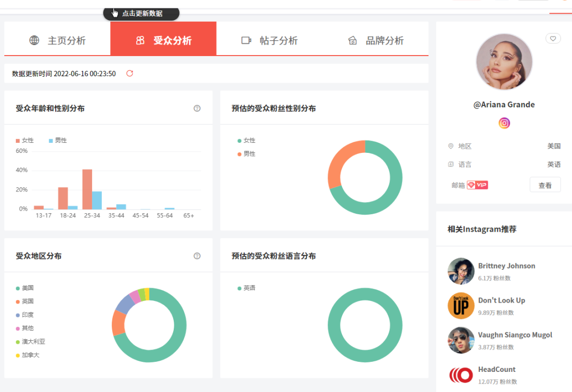This screenshot has width=572, height=392.
Task: Toggle 澳大利亚 legend in region chart
Action: [x=31, y=342]
